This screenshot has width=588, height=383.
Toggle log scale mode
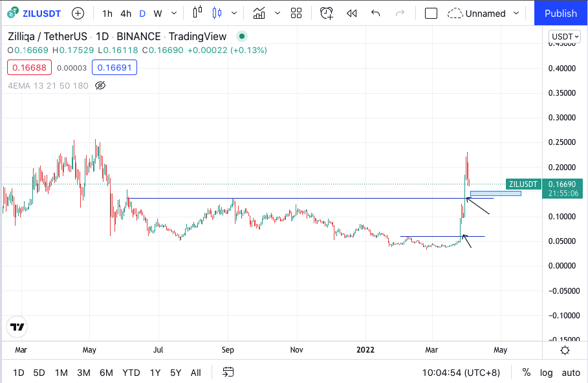(546, 373)
